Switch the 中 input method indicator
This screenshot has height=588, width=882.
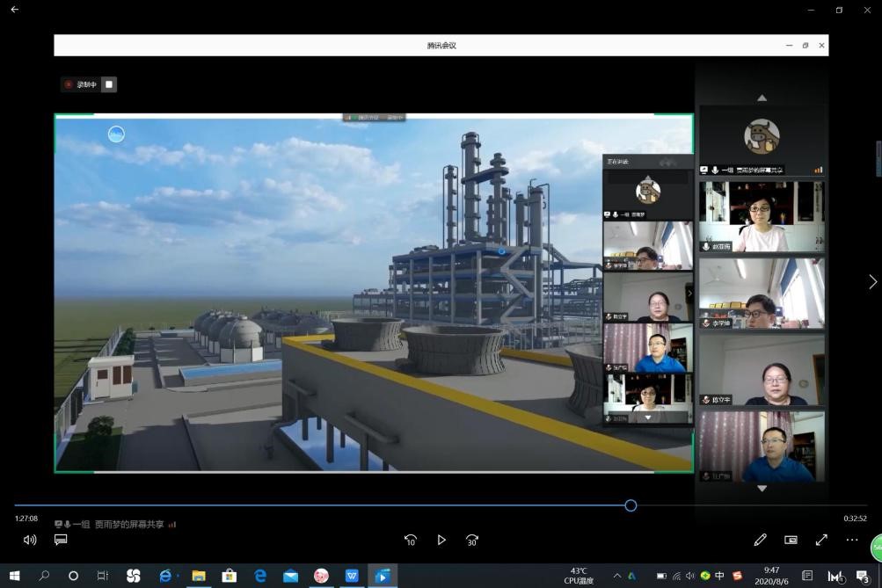pos(719,576)
